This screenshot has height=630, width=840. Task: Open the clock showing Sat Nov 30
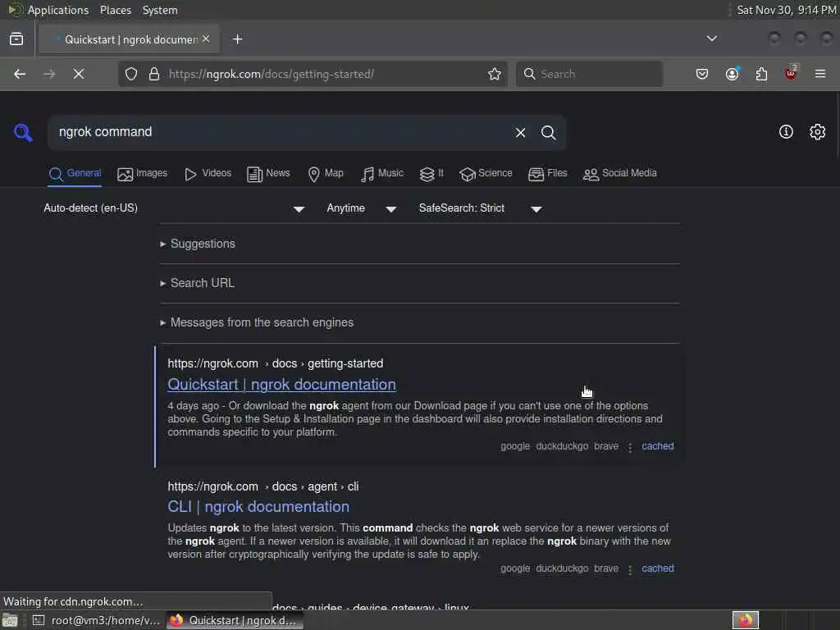coord(786,10)
